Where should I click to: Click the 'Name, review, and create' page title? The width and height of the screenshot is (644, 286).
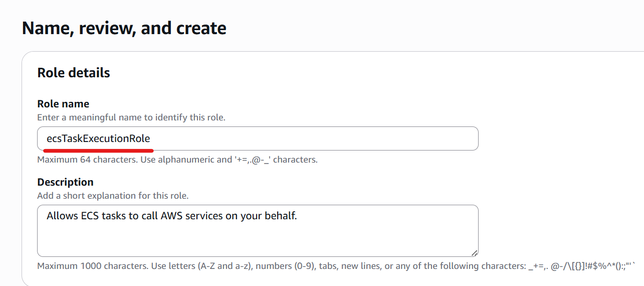pos(124,28)
